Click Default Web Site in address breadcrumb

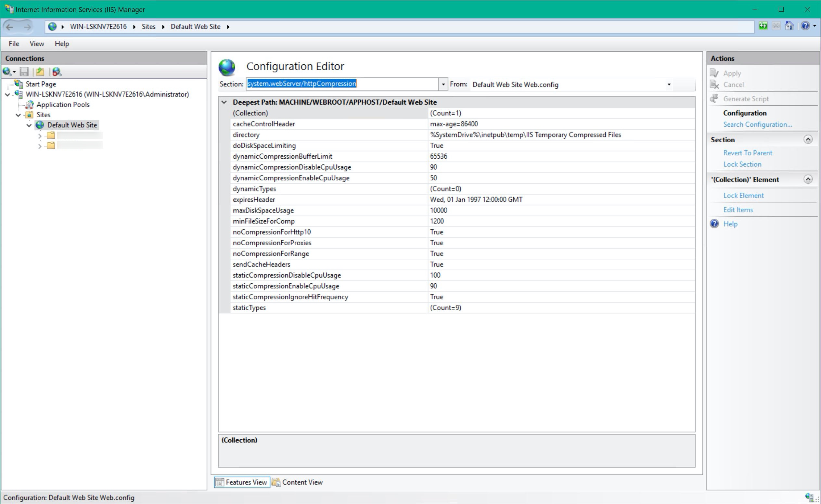[196, 27]
